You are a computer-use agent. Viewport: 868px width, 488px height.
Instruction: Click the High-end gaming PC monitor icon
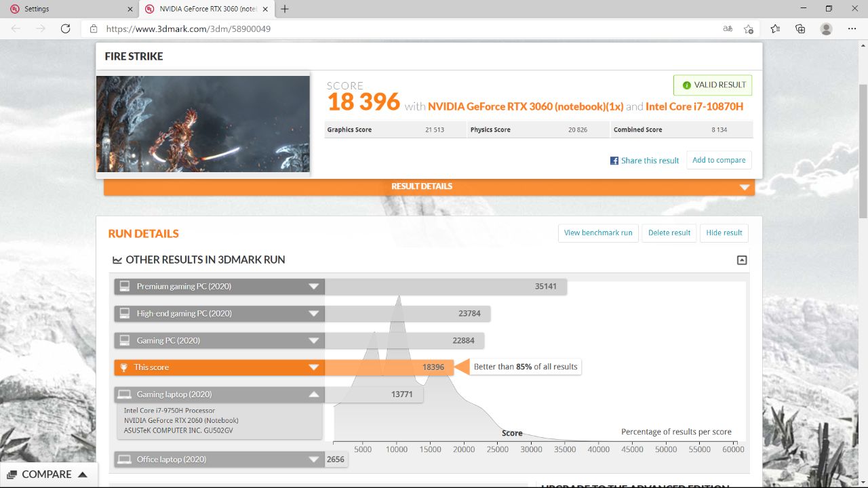point(124,314)
